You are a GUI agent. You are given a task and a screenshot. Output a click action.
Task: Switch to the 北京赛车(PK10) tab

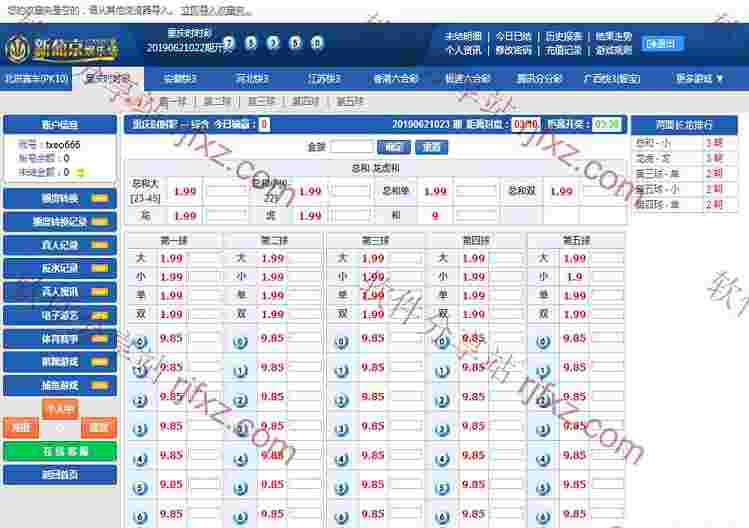pos(38,78)
